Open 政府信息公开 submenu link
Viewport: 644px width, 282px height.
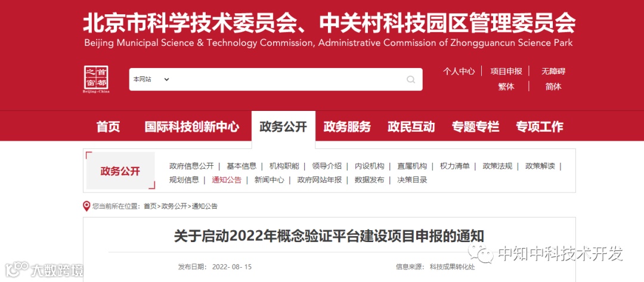click(x=191, y=166)
